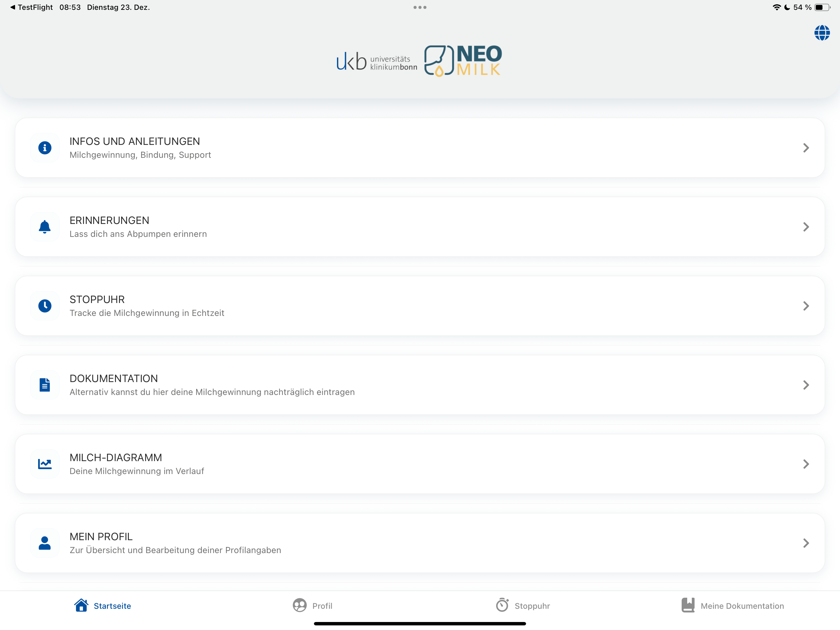Expand Infos und Anleitungen chevron
The height and width of the screenshot is (630, 840).
[806, 148]
